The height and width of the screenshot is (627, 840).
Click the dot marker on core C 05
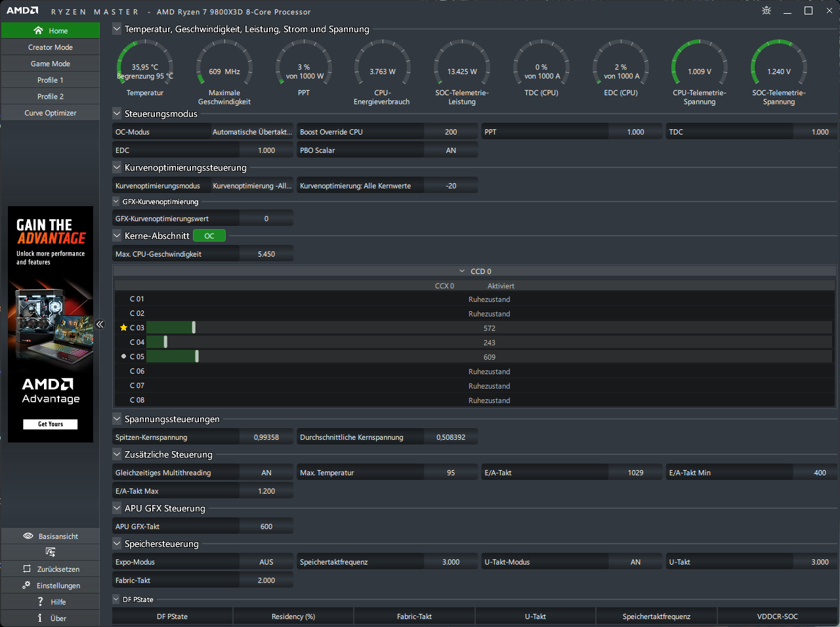[x=123, y=357]
